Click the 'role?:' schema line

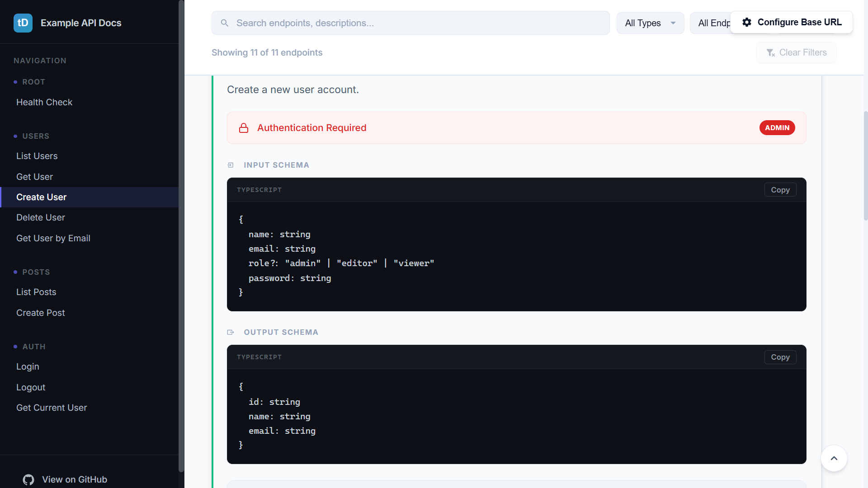(x=341, y=263)
